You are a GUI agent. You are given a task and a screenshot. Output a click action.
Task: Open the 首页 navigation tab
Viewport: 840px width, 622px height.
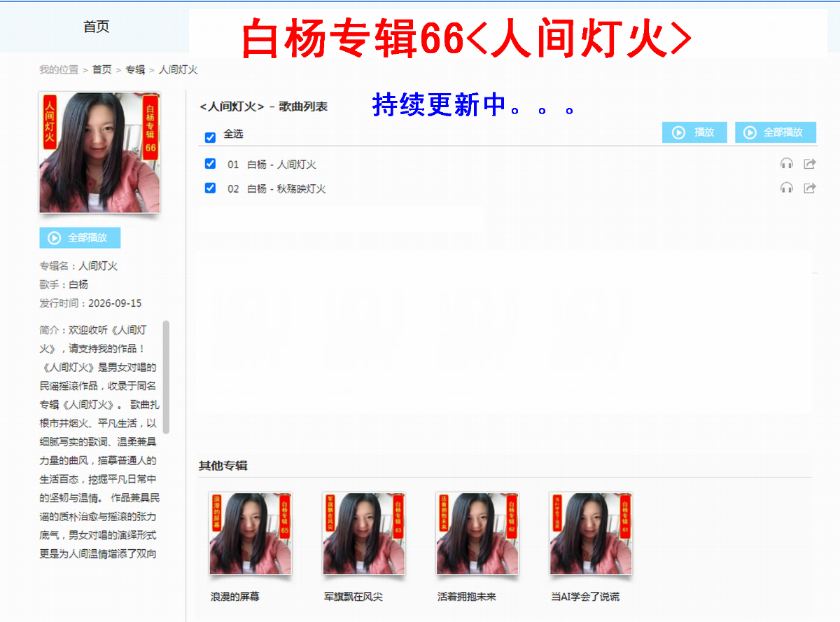(97, 27)
